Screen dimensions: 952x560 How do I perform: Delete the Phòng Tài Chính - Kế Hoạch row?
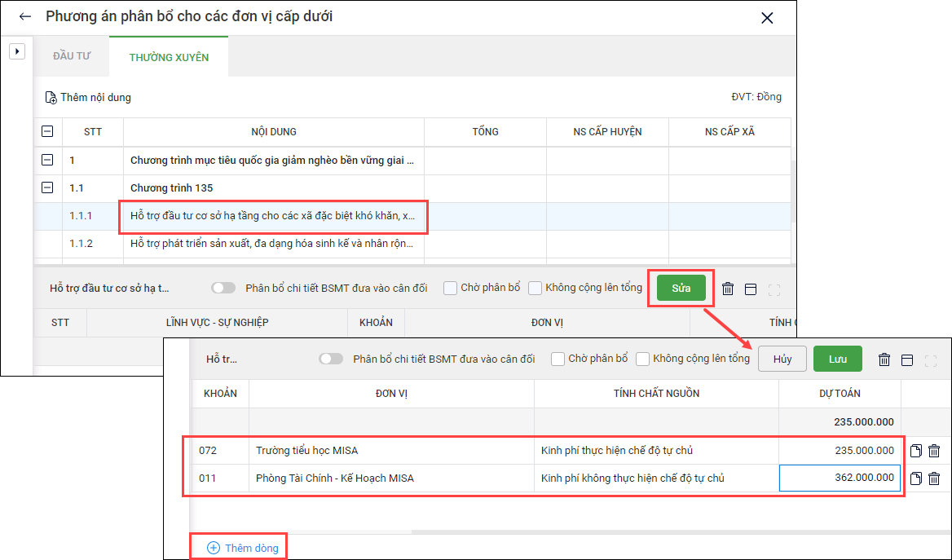(934, 478)
